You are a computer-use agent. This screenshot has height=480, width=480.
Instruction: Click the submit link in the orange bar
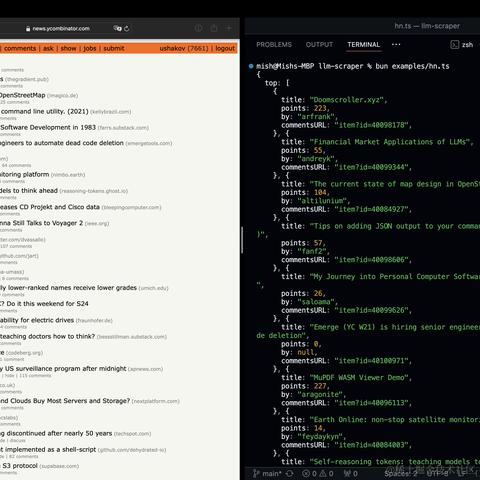click(x=114, y=48)
